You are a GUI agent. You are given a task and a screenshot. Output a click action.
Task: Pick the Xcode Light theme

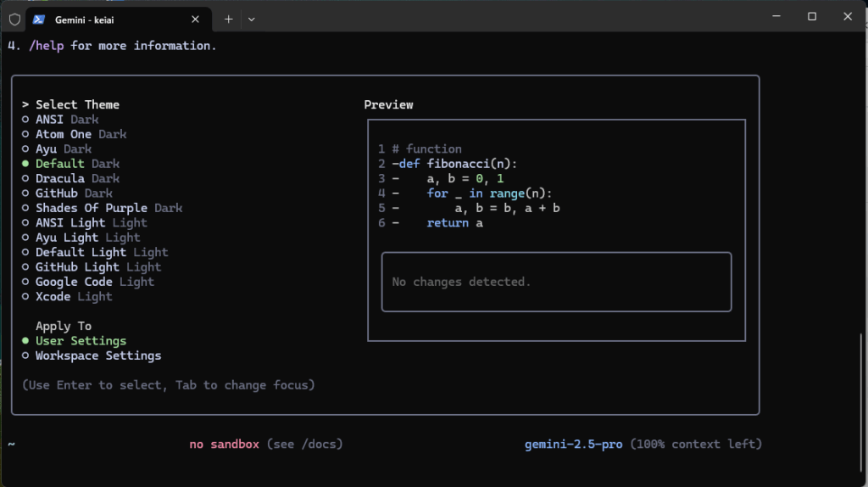point(68,297)
